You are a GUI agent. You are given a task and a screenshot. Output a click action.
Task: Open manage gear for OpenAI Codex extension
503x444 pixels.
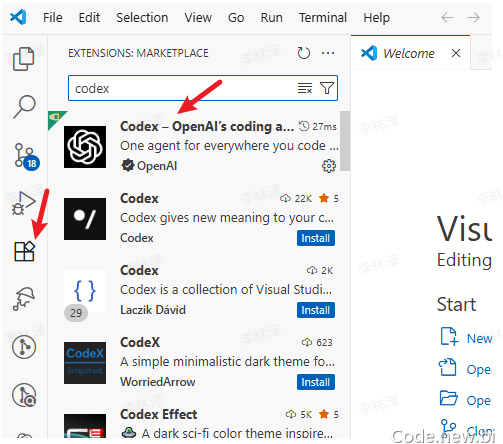coord(329,166)
